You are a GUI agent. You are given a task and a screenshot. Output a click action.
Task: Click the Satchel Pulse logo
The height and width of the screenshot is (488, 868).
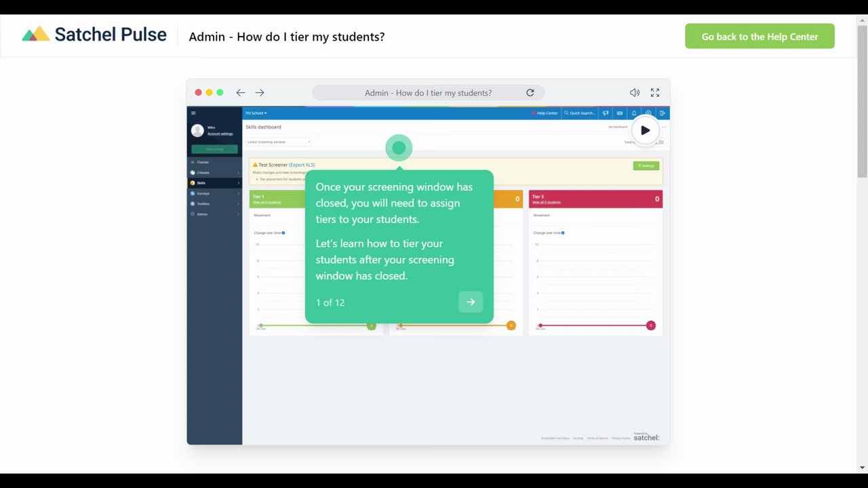(94, 35)
